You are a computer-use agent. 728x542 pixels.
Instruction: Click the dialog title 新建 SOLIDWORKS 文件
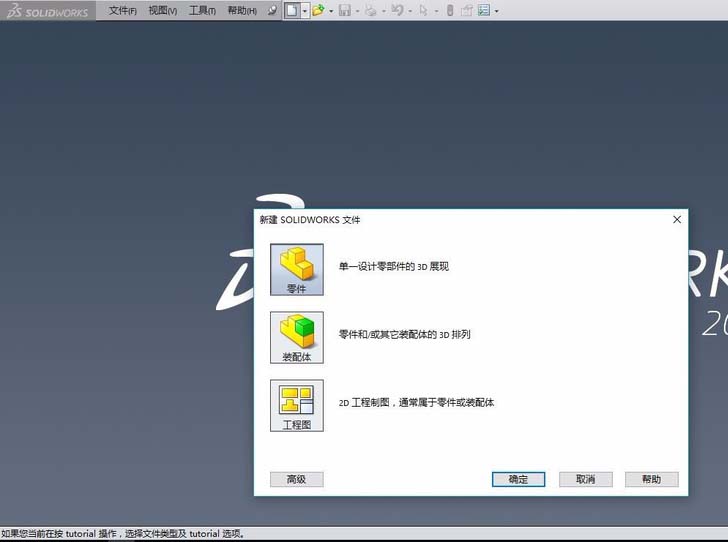click(x=310, y=220)
